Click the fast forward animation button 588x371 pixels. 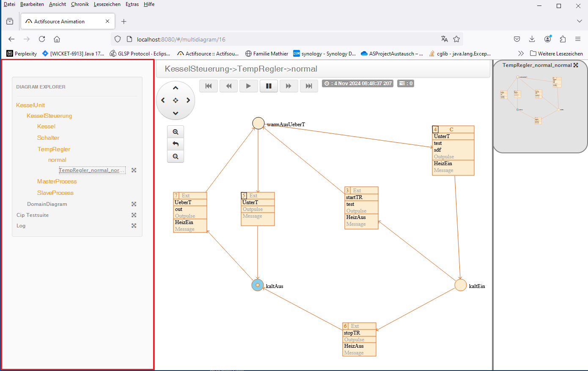[289, 86]
